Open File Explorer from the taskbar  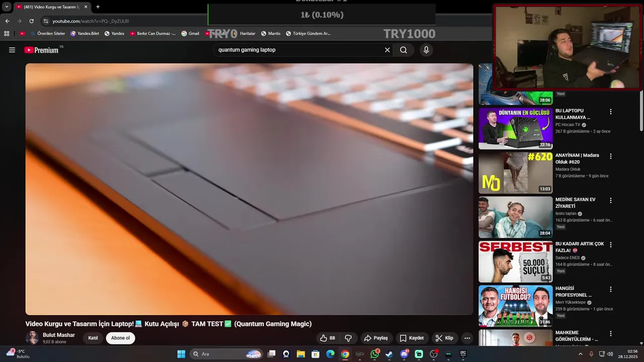pyautogui.click(x=301, y=354)
